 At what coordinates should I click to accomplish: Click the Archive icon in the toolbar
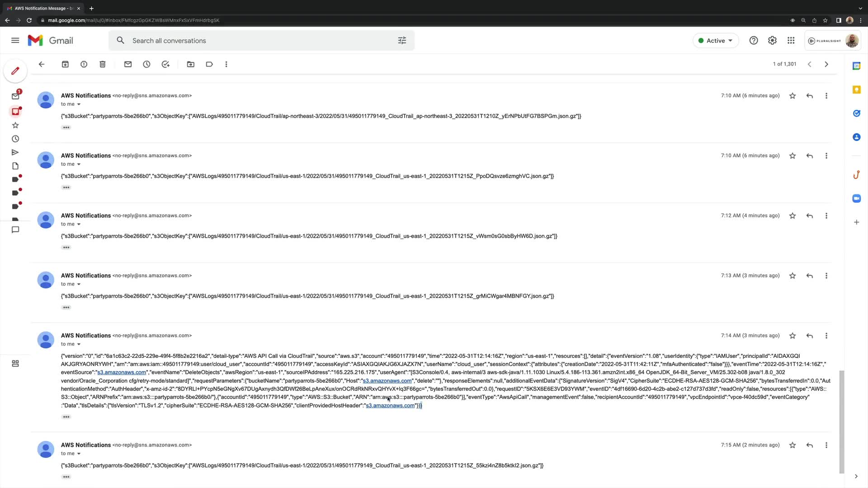pyautogui.click(x=65, y=64)
